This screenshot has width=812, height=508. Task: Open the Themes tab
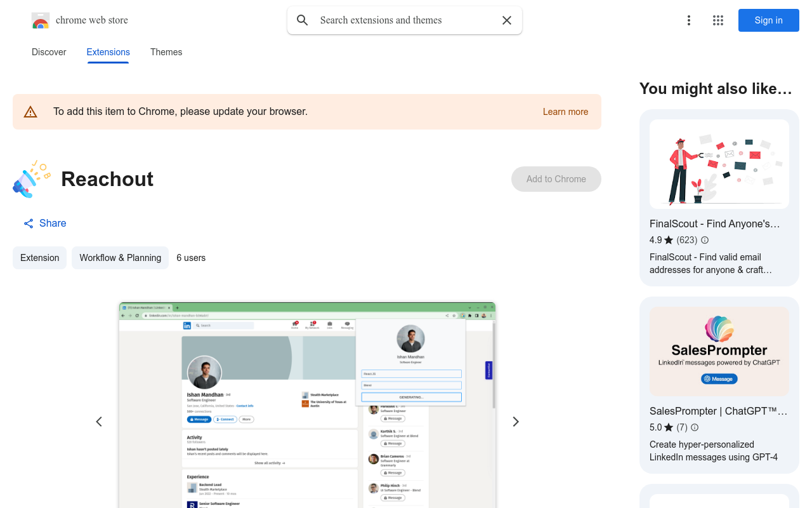(x=166, y=52)
